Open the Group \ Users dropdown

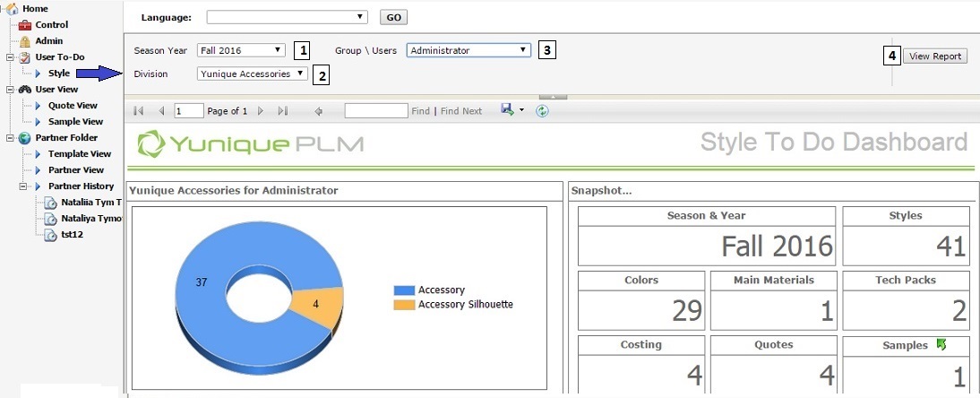coord(469,50)
